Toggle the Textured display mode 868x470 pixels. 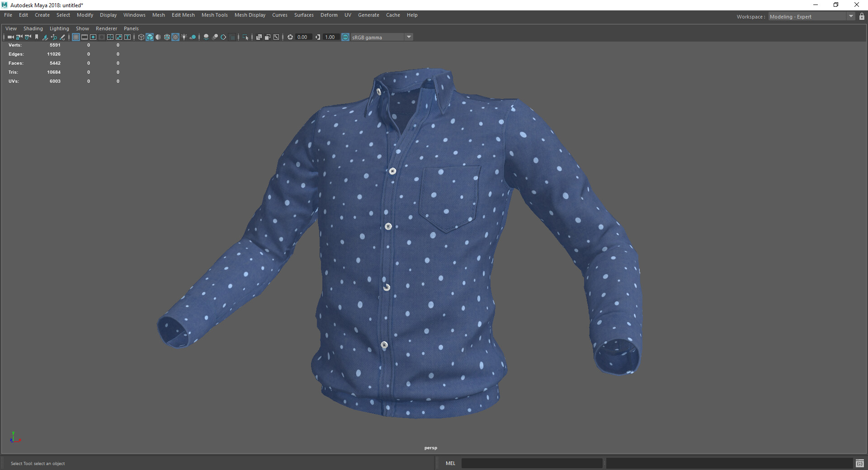click(175, 37)
